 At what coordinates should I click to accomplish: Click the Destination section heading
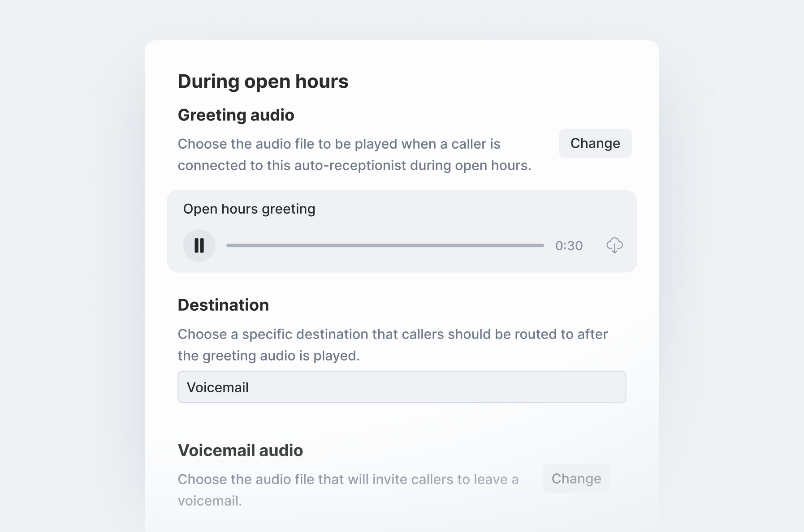pos(223,305)
